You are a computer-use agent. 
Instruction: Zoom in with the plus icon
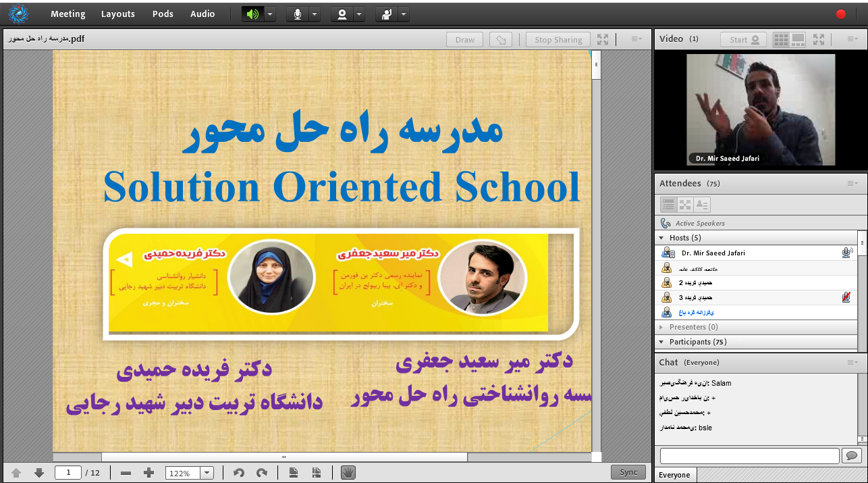(149, 473)
